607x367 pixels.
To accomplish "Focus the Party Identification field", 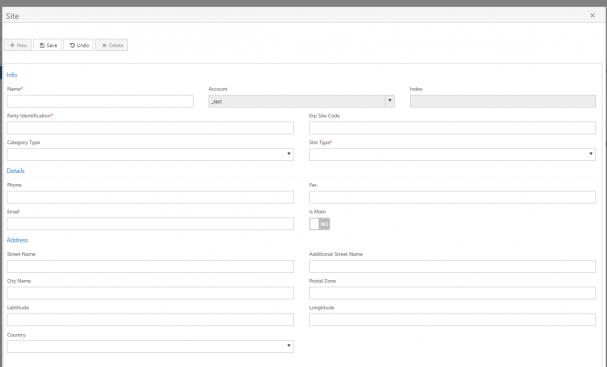I will [150, 128].
